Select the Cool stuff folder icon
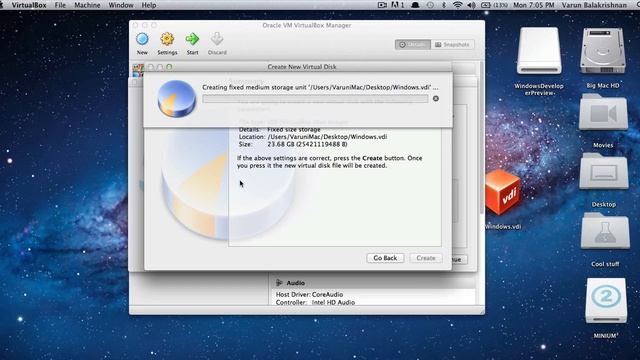 (605, 231)
